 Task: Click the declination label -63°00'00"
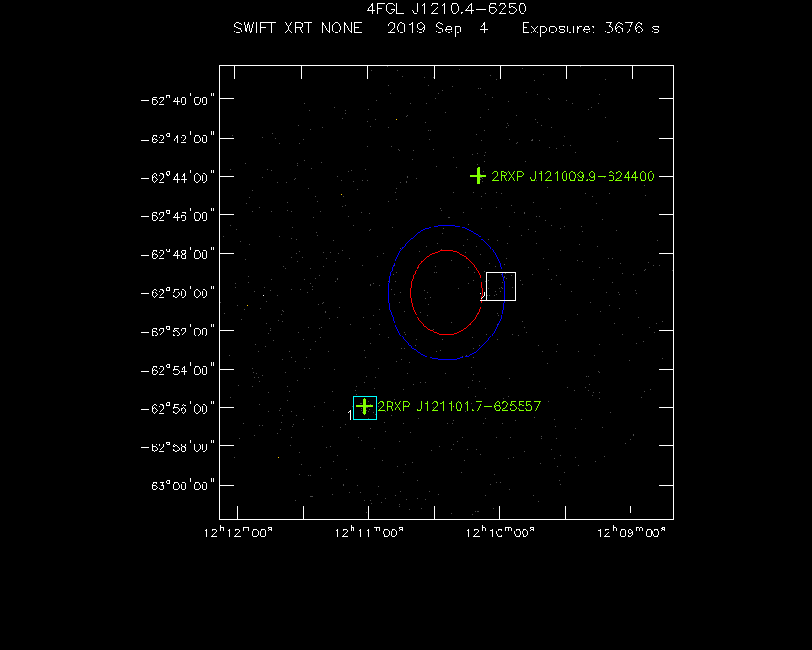point(178,486)
